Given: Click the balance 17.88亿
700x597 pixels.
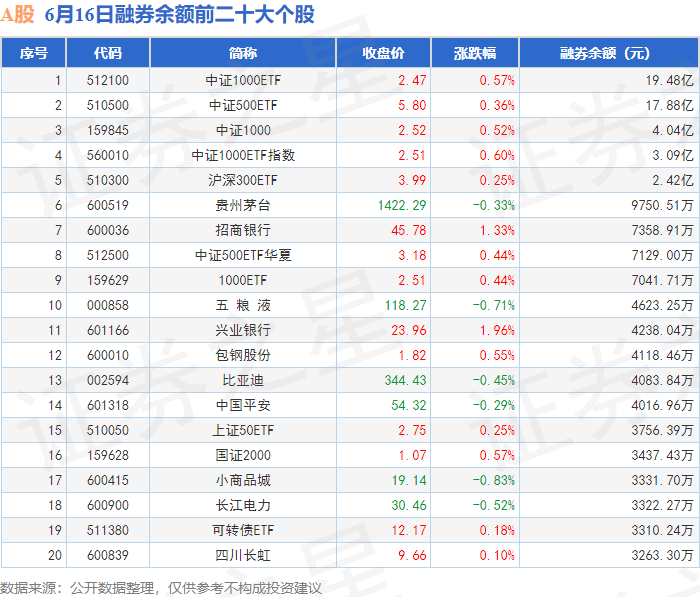Looking at the screenshot, I should point(669,105).
